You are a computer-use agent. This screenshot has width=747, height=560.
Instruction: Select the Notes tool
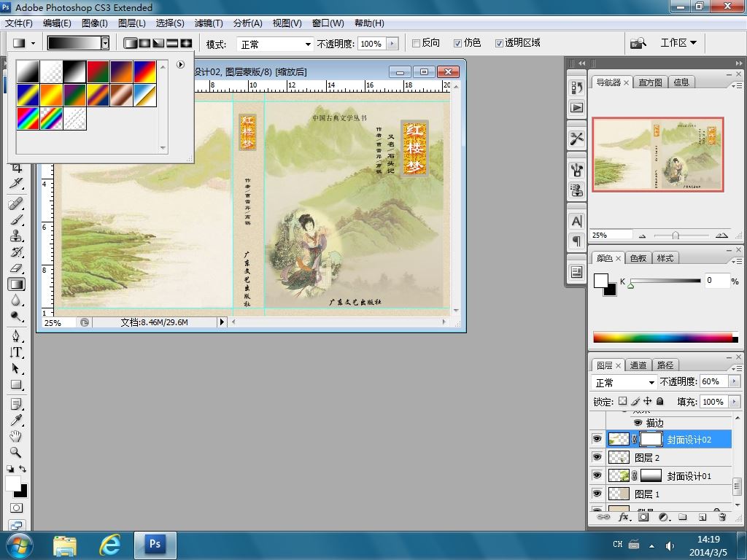(x=16, y=404)
